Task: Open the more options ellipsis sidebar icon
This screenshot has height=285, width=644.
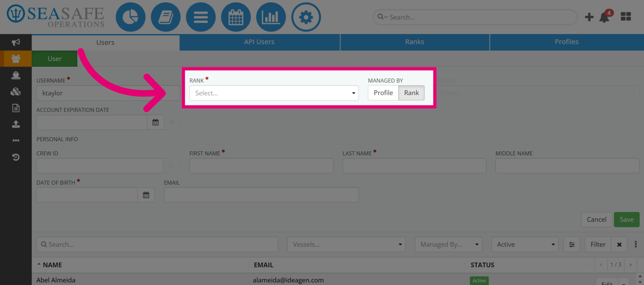Action: [16, 140]
